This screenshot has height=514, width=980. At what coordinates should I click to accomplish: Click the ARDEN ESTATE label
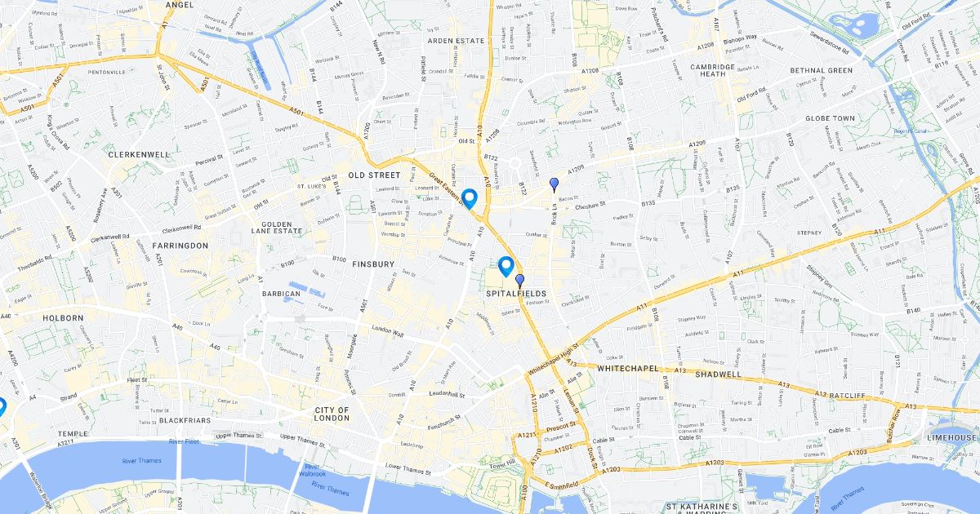coord(457,40)
